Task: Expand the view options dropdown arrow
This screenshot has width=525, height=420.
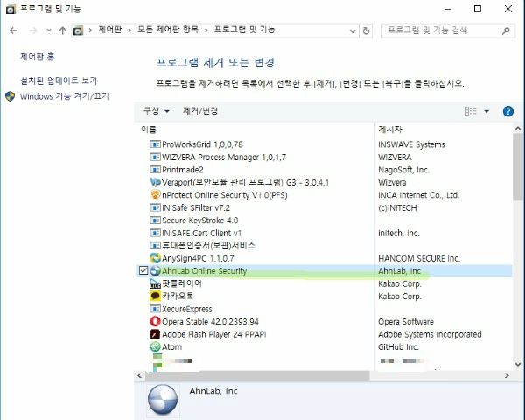Action: click(x=486, y=111)
